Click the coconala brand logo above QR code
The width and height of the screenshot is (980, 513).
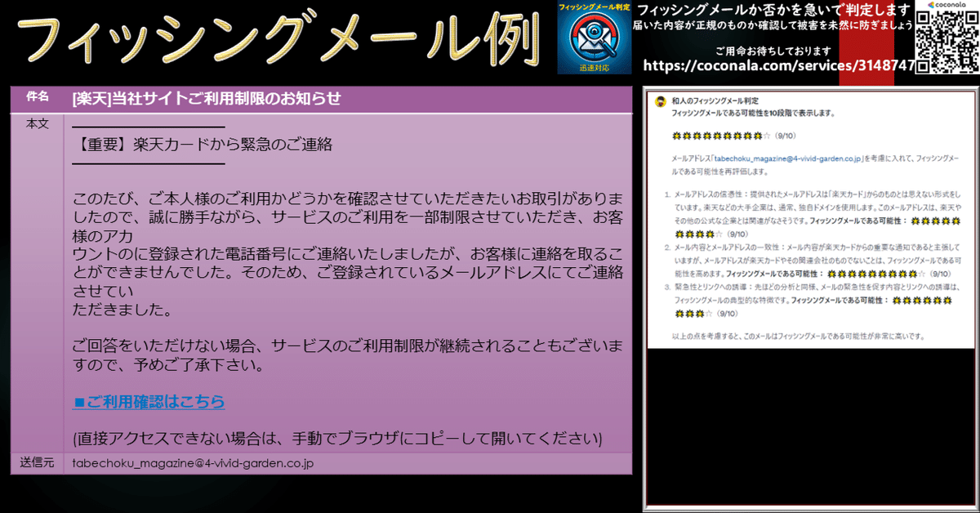point(947,6)
